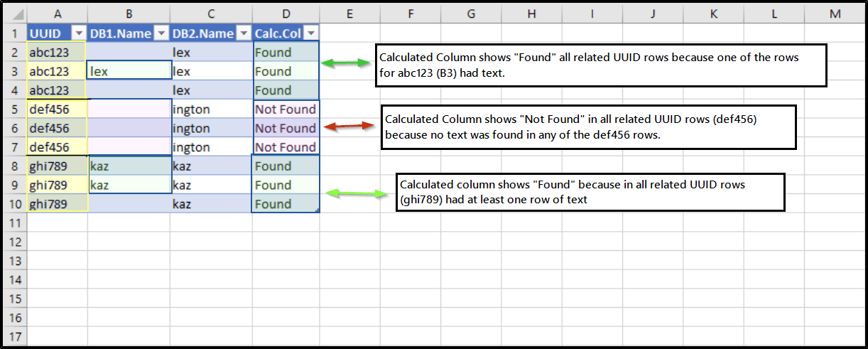Viewport: 868px width, 349px height.
Task: Select column F header
Action: tap(411, 14)
